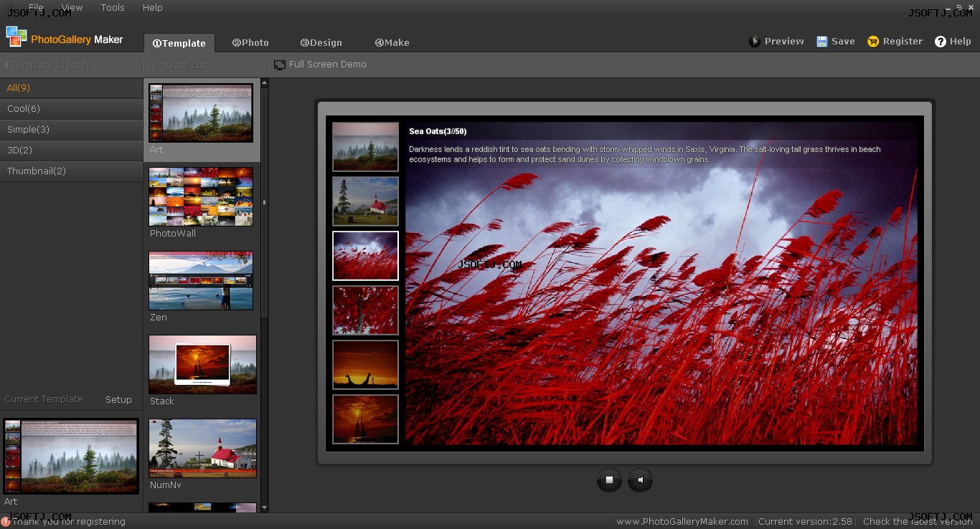Click the Preview play icon
The height and width of the screenshot is (529, 980).
pyautogui.click(x=754, y=42)
